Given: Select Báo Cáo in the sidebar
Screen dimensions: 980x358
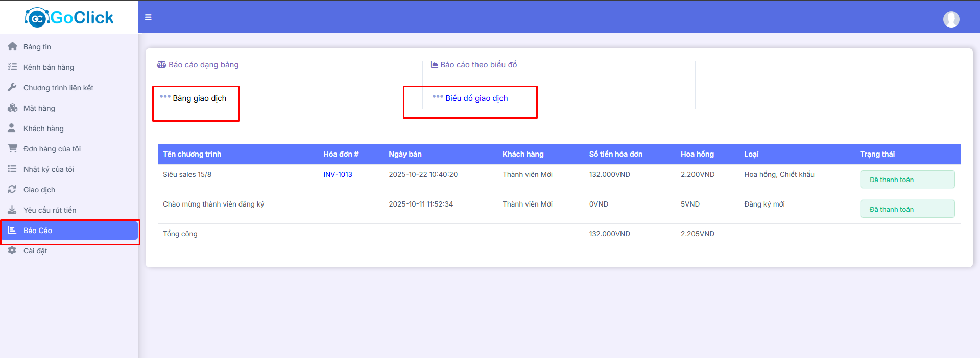Looking at the screenshot, I should pyautogui.click(x=38, y=231).
